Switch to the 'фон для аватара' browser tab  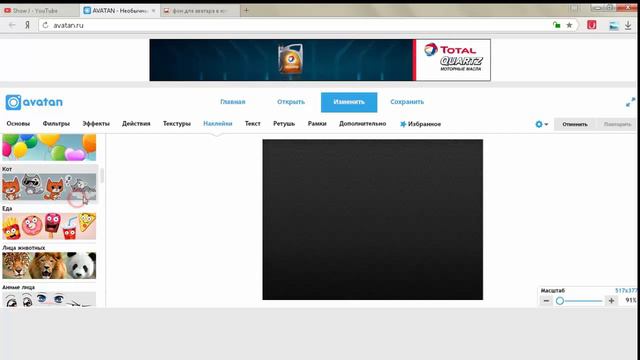coord(200,11)
